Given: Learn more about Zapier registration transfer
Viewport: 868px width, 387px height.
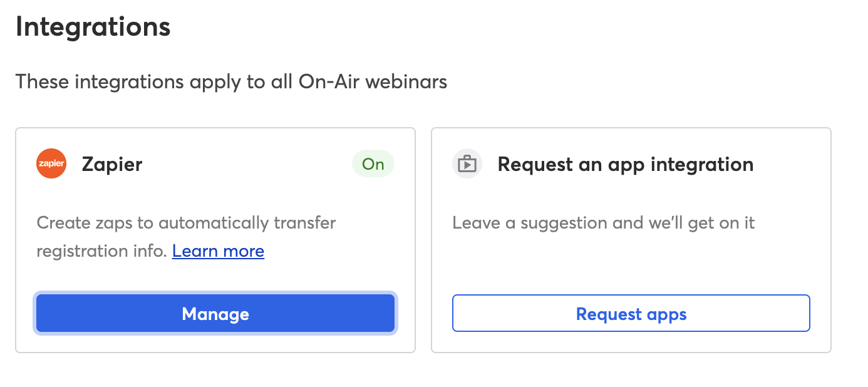Looking at the screenshot, I should (218, 251).
